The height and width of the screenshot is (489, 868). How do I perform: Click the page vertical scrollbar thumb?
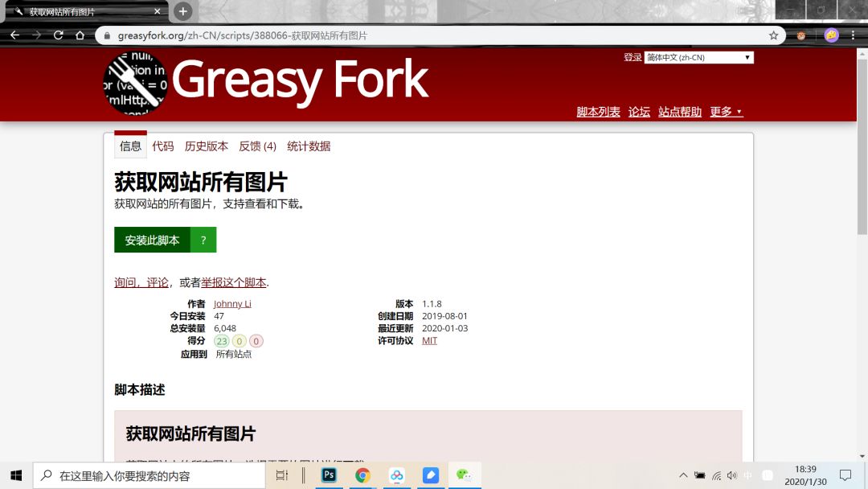862,146
